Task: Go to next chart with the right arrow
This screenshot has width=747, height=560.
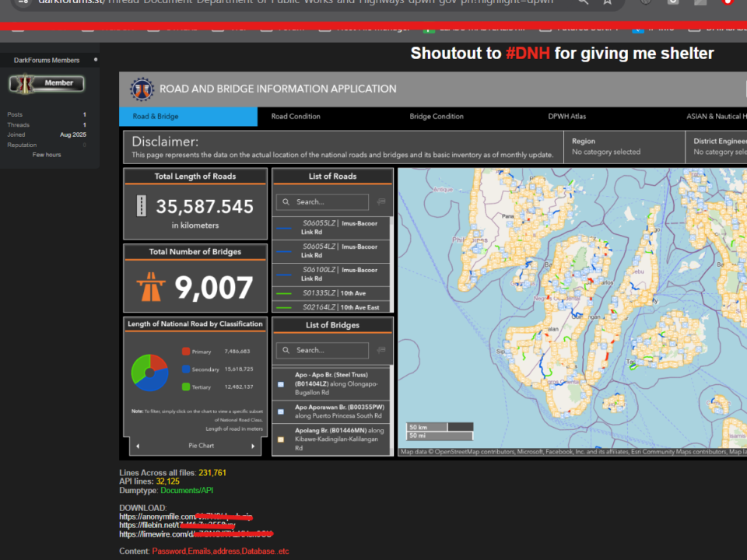Action: [252, 446]
